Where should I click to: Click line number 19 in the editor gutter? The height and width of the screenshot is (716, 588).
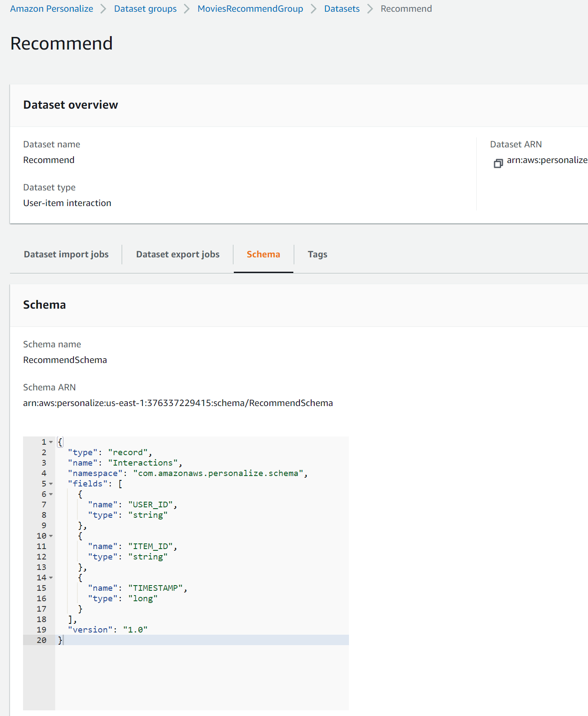pos(41,630)
